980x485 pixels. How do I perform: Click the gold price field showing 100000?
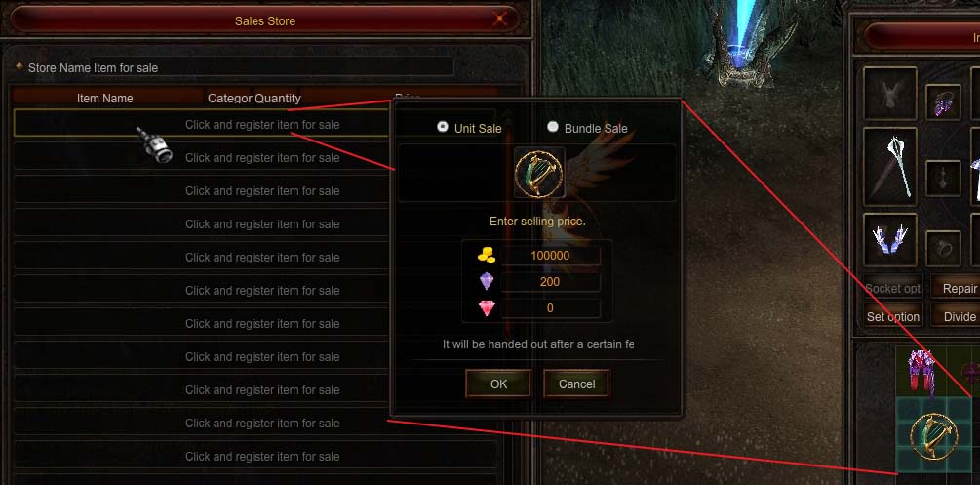point(550,256)
